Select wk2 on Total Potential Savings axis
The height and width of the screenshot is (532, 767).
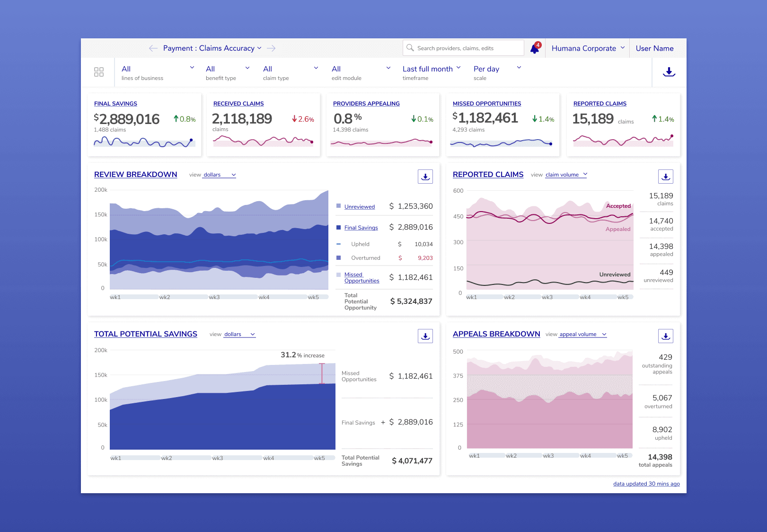tap(167, 458)
